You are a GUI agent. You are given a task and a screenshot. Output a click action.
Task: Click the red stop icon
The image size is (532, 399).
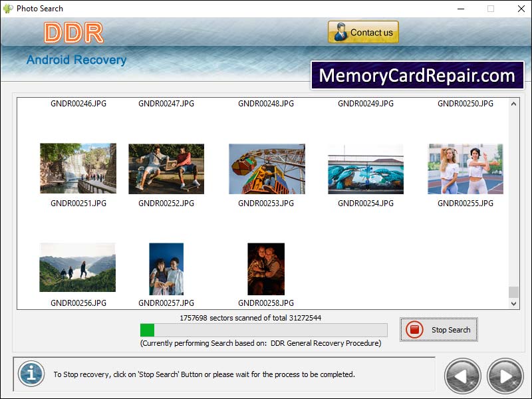click(414, 329)
